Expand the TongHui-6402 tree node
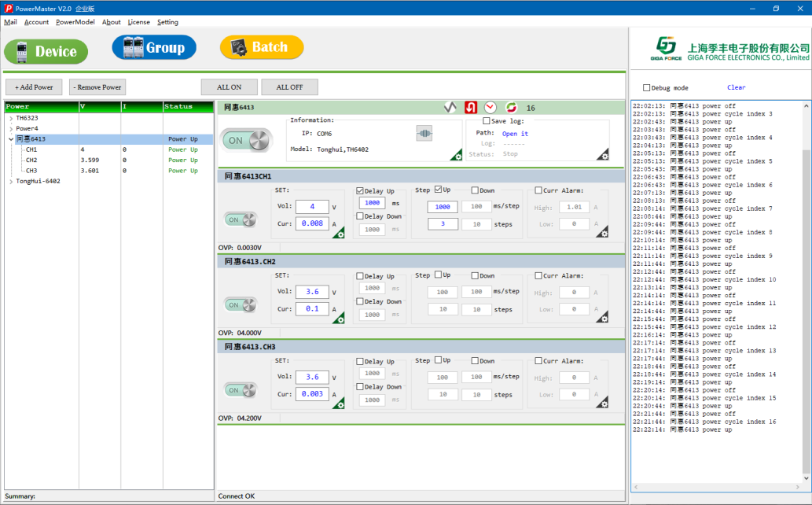The image size is (812, 505). coord(11,182)
